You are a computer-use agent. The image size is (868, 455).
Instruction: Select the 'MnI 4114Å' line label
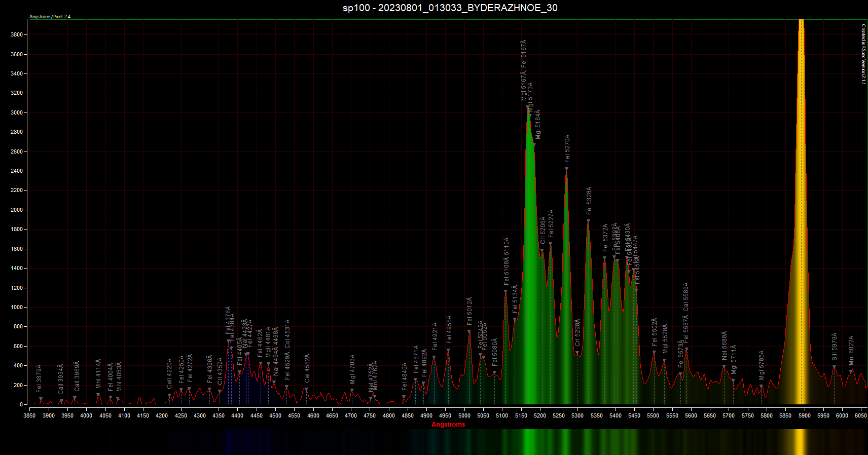point(98,374)
